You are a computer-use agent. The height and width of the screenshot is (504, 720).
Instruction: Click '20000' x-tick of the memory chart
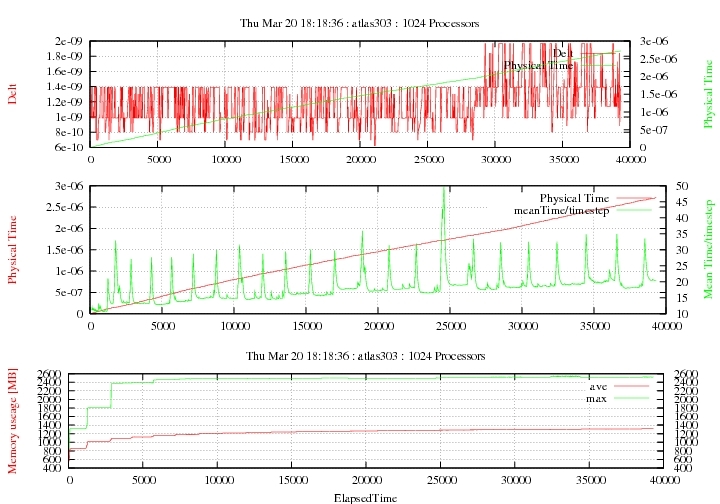[366, 481]
